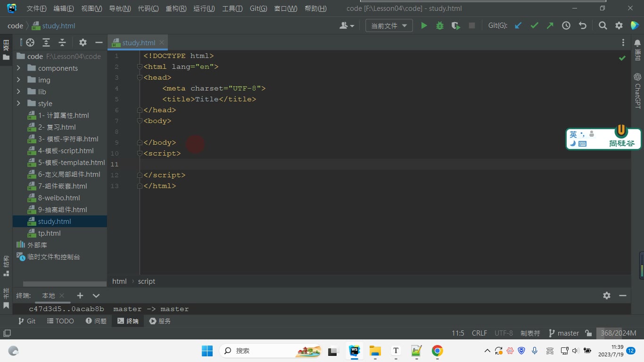Open the 当前文件 run configuration dropdown
644x362 pixels.
(x=389, y=26)
